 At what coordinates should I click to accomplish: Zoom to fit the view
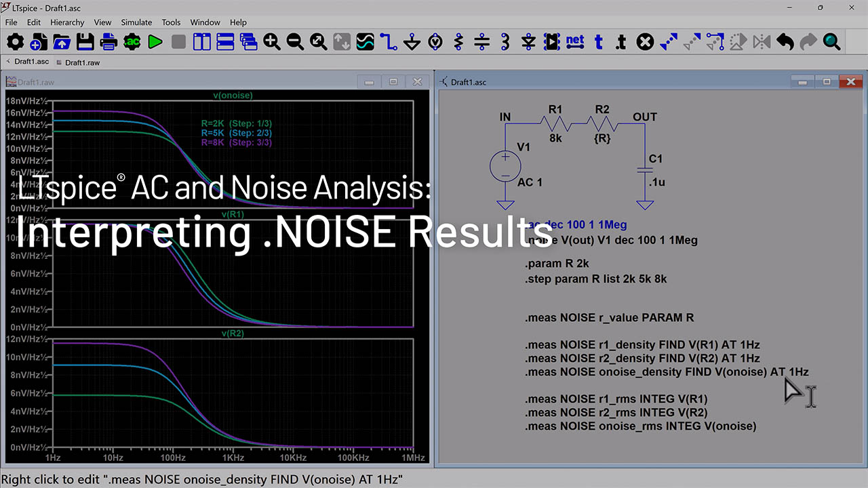[x=319, y=42]
